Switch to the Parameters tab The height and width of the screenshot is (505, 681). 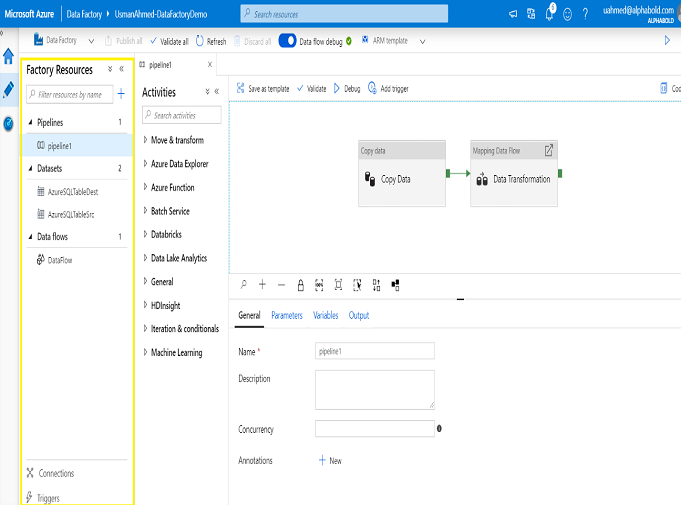click(287, 315)
